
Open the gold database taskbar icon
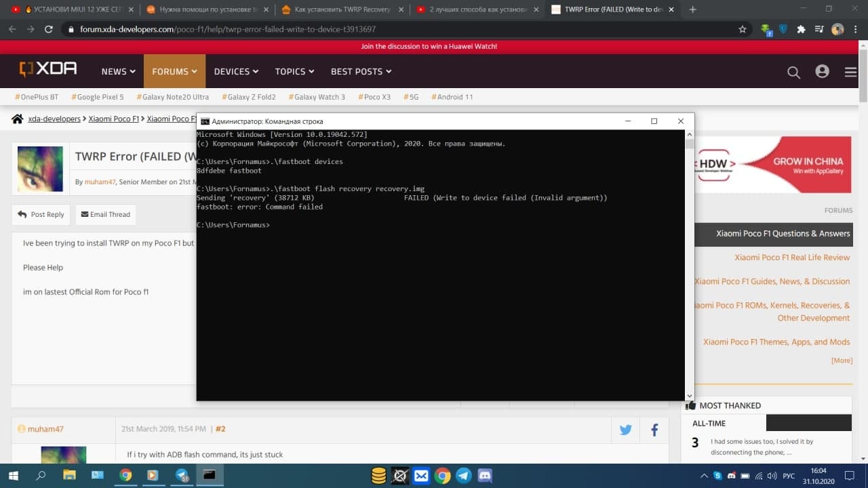click(378, 476)
